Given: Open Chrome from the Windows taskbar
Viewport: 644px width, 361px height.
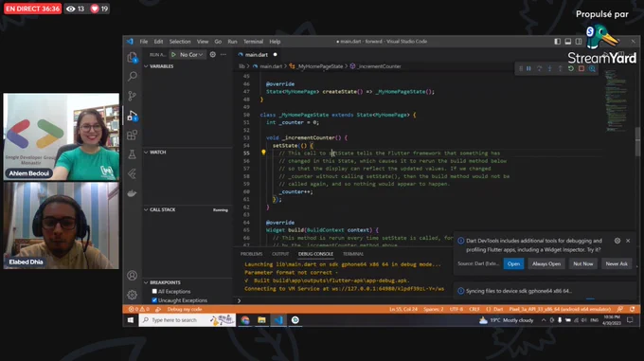Looking at the screenshot, I should click(245, 320).
